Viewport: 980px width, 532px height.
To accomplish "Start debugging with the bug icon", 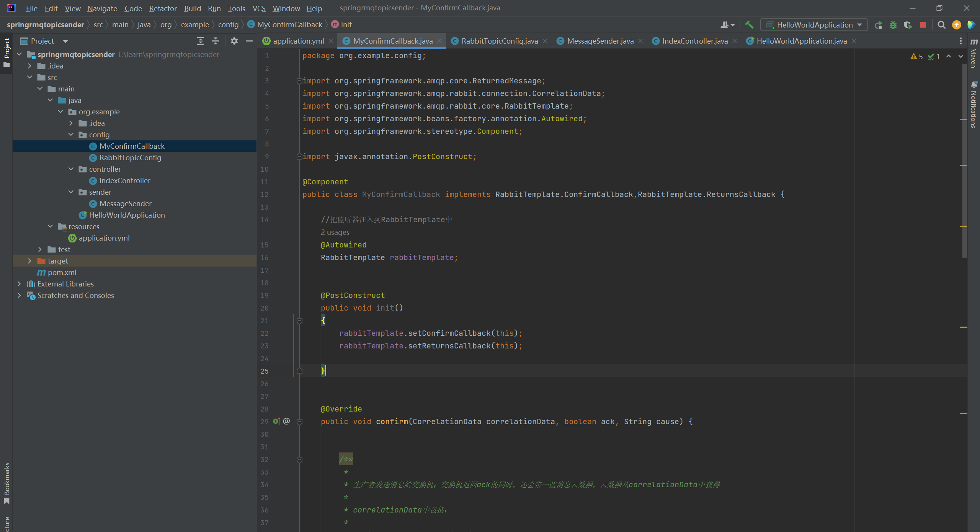I will pos(893,25).
